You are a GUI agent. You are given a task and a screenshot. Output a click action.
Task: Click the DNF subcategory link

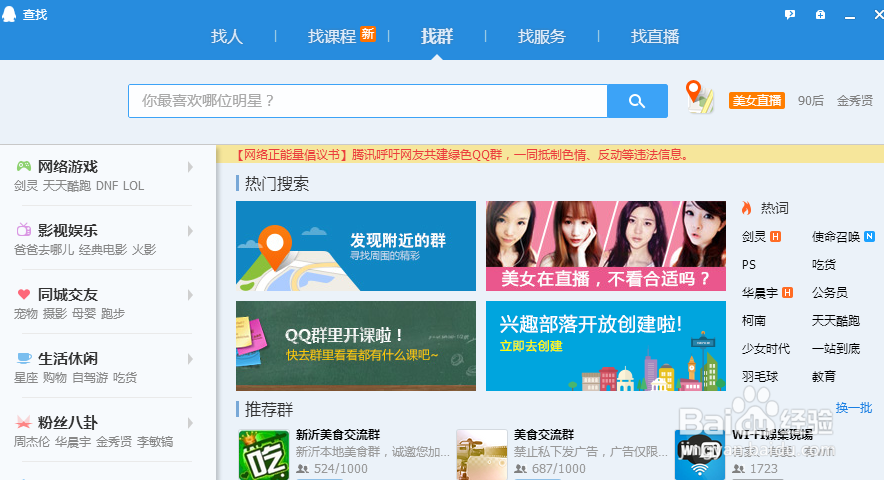tap(107, 186)
